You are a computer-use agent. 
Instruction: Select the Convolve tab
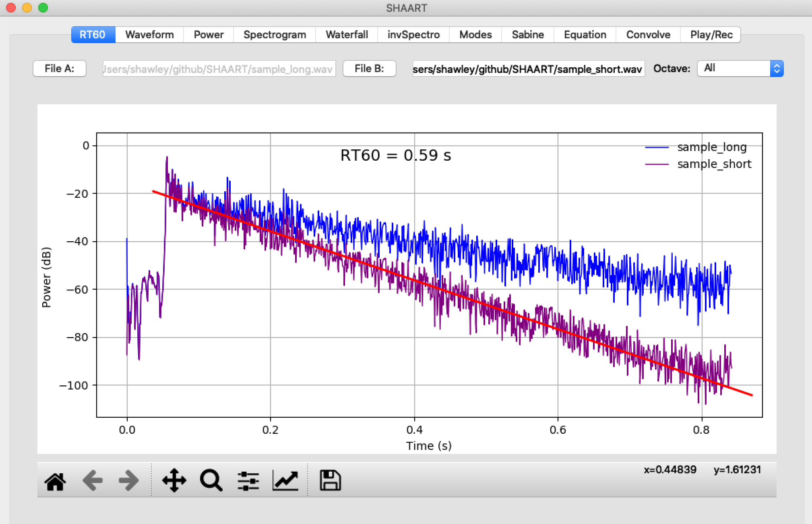pos(648,35)
